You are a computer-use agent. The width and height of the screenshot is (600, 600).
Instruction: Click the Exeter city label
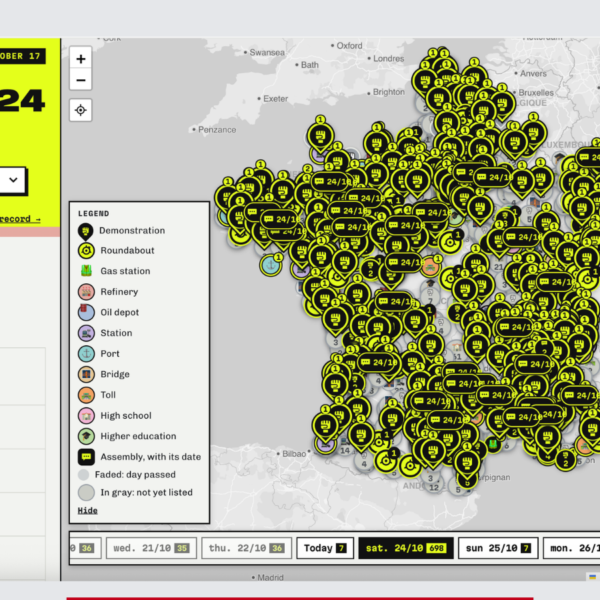coord(276,99)
